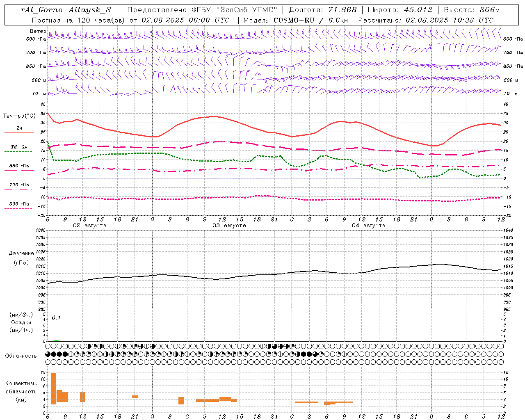Click the Давление pressure panel label
Screen dimensions: 525x420
click(x=21, y=253)
